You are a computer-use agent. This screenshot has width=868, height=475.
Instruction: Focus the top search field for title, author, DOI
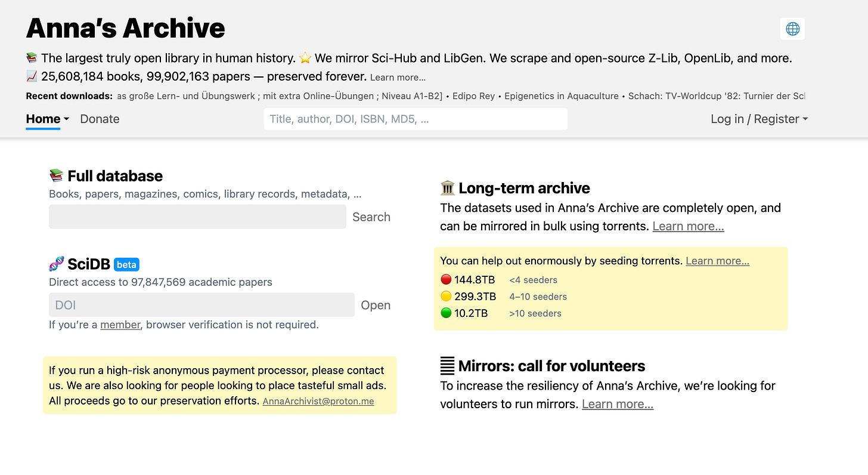[416, 119]
